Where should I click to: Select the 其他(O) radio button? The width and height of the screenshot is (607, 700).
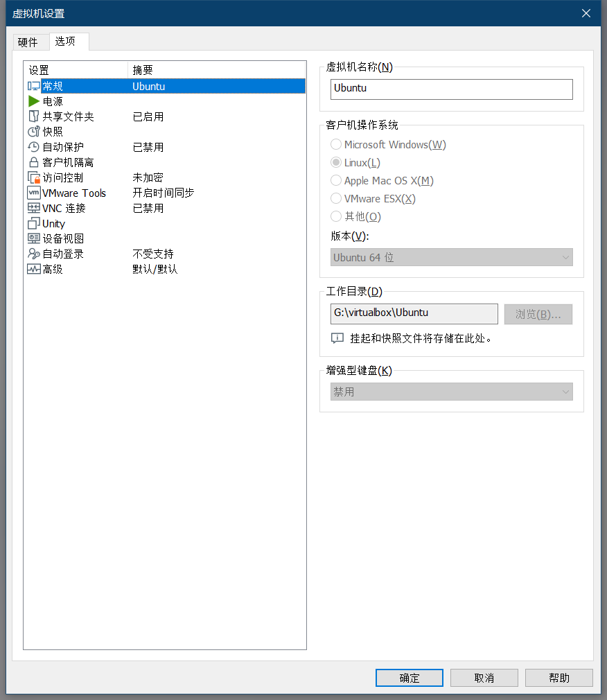pyautogui.click(x=335, y=216)
